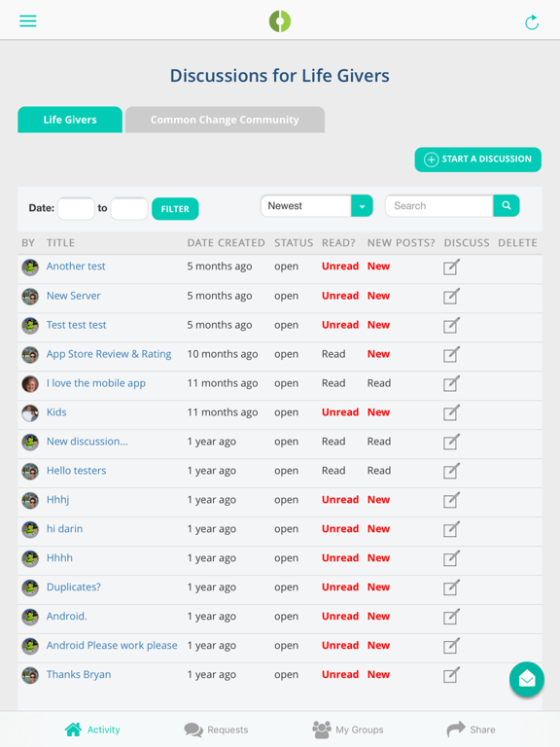Open the Kids discussion
The height and width of the screenshot is (747, 560).
[x=56, y=412]
